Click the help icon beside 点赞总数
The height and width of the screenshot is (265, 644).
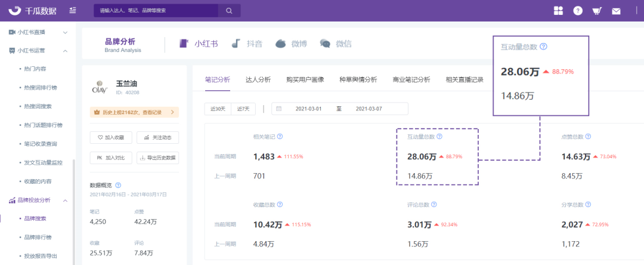(588, 137)
